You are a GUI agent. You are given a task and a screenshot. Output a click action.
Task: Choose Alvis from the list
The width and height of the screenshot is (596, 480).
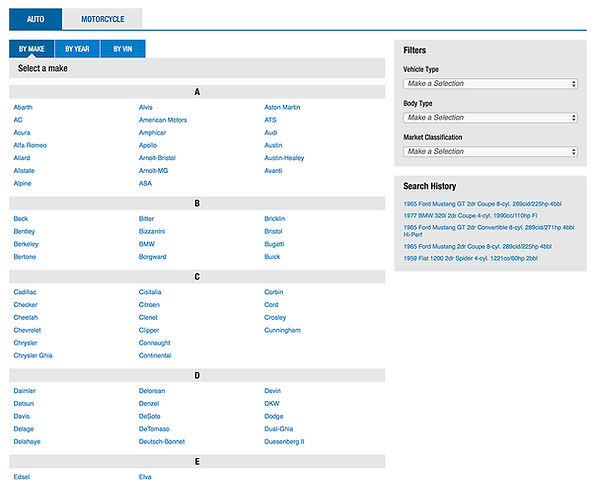146,107
